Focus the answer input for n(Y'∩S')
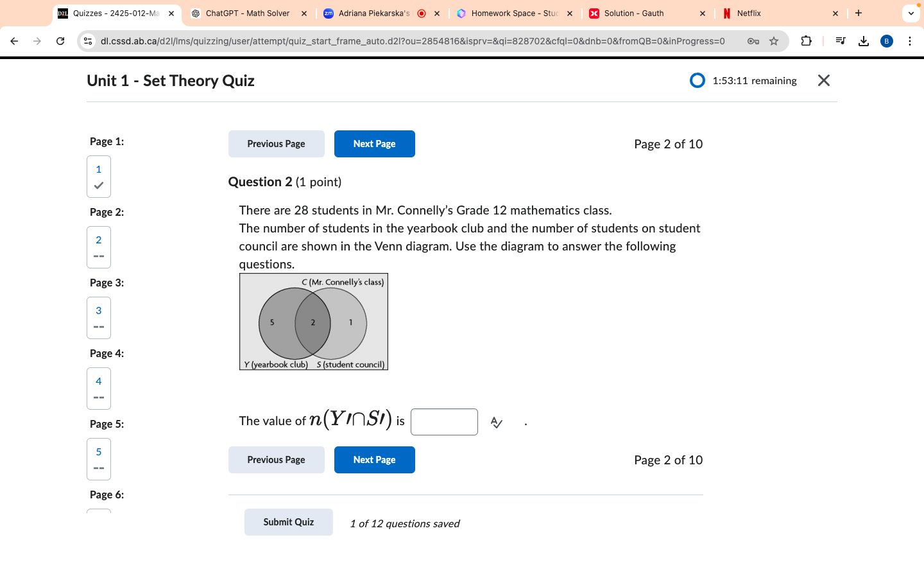The width and height of the screenshot is (924, 578). [x=444, y=422]
